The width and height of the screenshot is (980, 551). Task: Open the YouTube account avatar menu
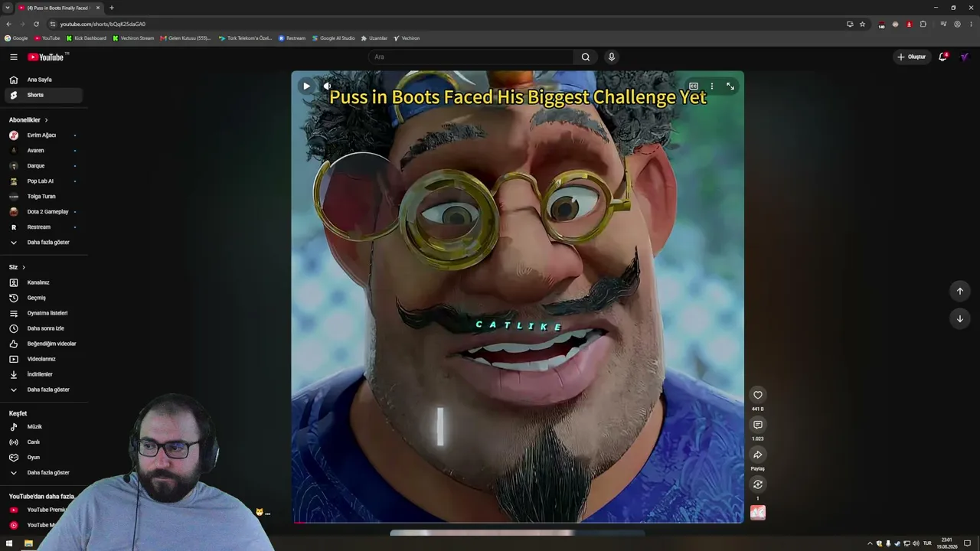point(965,57)
